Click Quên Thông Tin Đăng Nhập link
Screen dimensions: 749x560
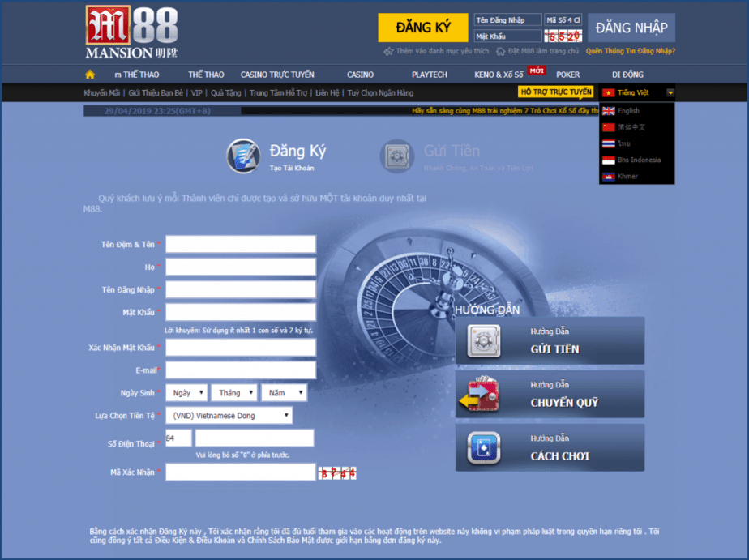pyautogui.click(x=631, y=51)
